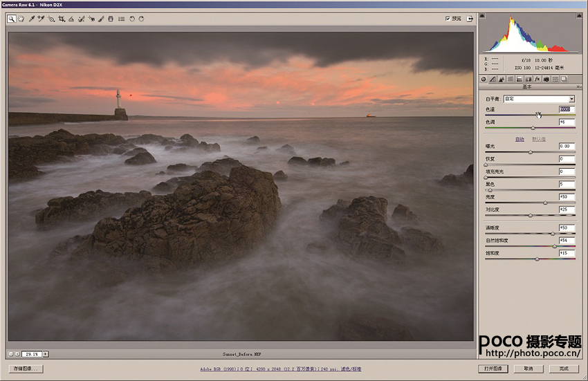The width and height of the screenshot is (588, 381).
Task: Open the 基本 panel flyout menu
Action: coord(579,86)
